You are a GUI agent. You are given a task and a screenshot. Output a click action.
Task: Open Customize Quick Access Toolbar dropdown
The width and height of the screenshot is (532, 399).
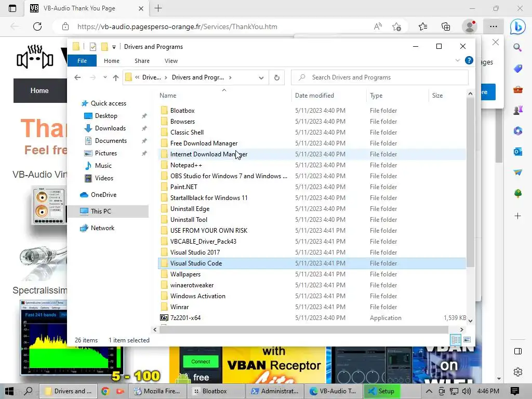pos(114,47)
